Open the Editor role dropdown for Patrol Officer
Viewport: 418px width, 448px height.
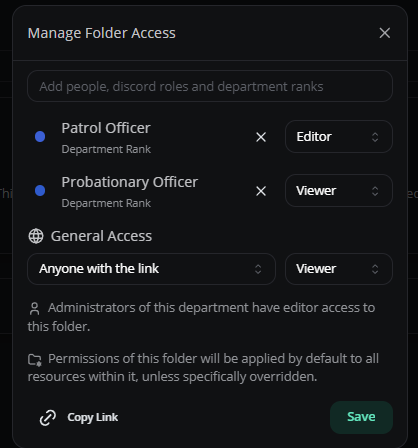point(339,137)
